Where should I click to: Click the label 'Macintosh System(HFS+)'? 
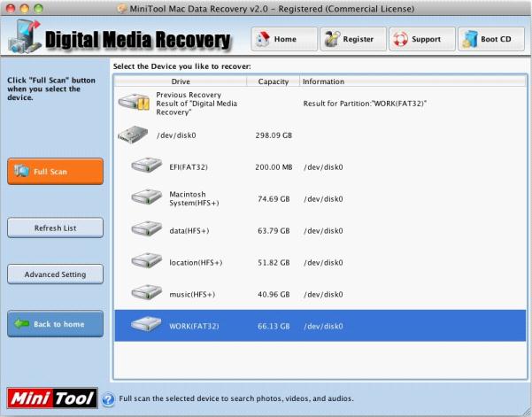tap(194, 198)
